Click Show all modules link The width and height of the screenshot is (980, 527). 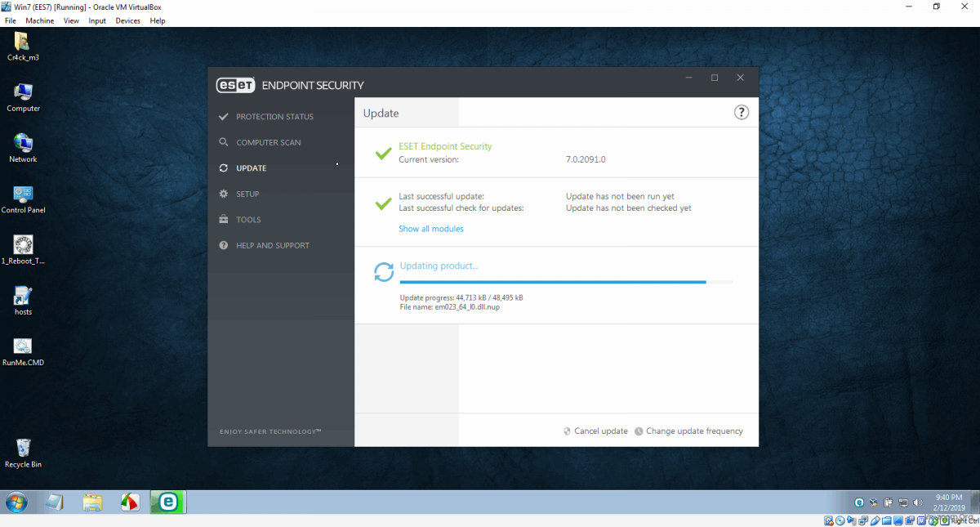(x=430, y=229)
